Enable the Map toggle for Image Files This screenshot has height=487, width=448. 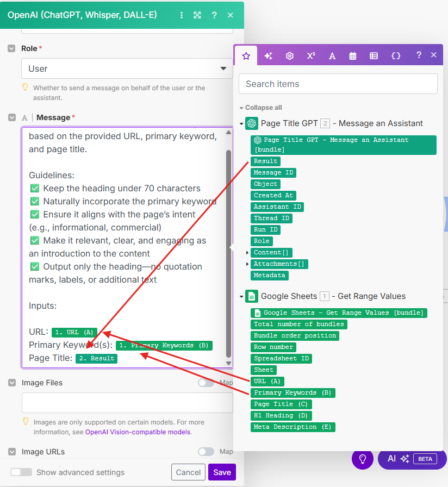tap(206, 383)
